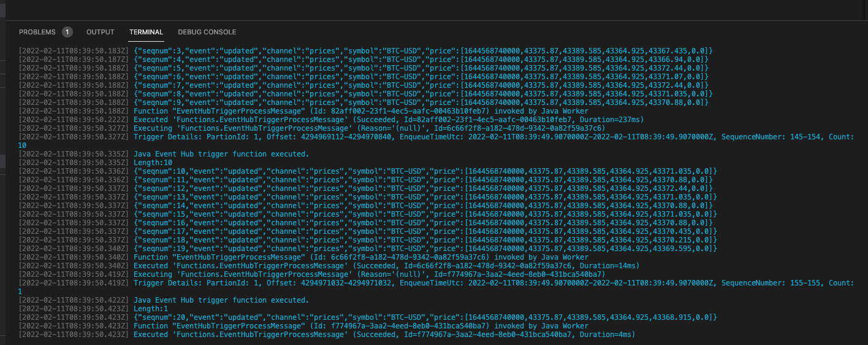Click the log line with "seqnum":4
The height and width of the screenshot is (345, 868).
(x=364, y=59)
